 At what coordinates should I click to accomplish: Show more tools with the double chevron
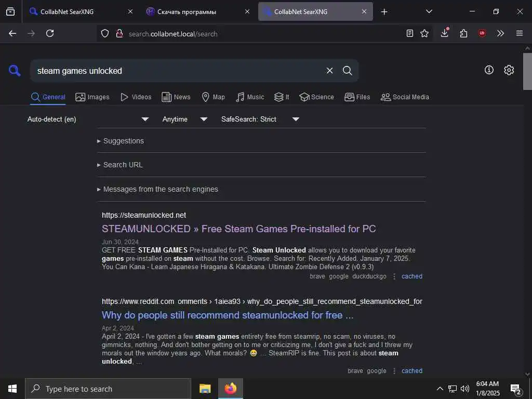point(500,33)
